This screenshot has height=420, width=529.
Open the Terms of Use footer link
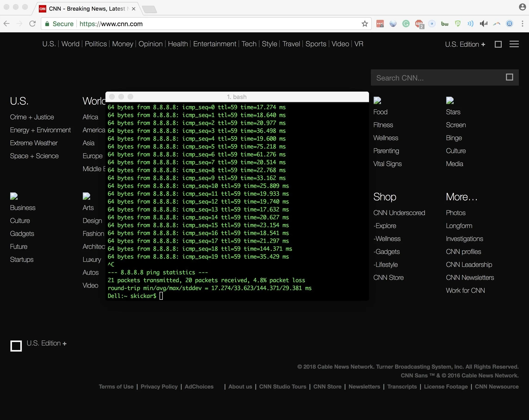click(x=116, y=387)
